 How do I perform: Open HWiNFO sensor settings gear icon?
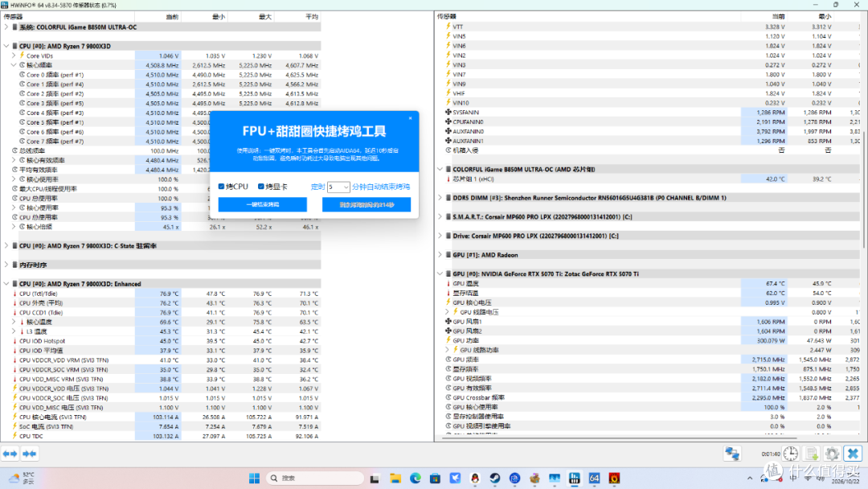832,454
